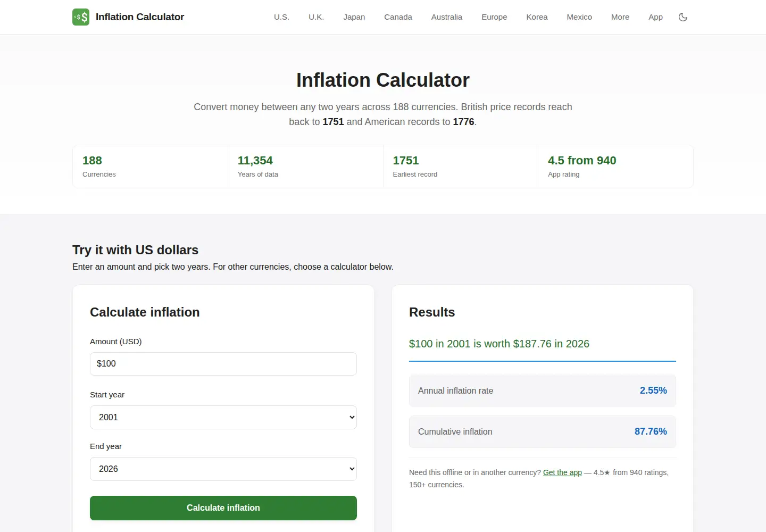The width and height of the screenshot is (766, 532).
Task: Click the Annual inflation rate label
Action: tap(455, 390)
